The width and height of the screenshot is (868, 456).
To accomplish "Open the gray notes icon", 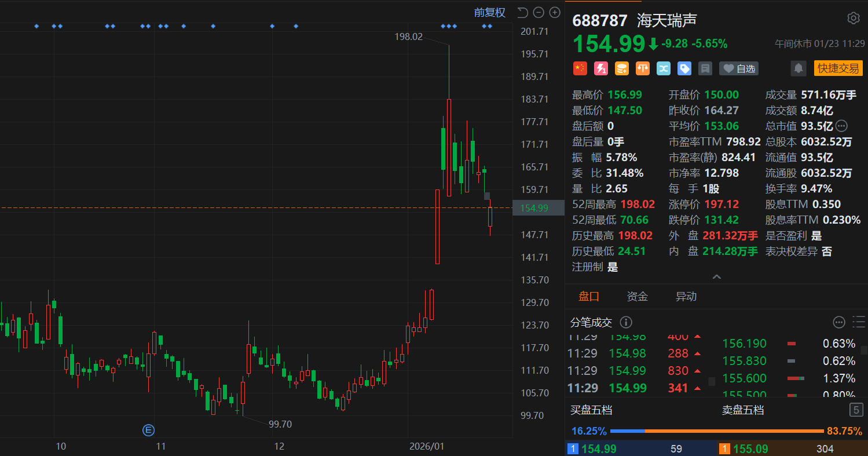I will 705,68.
